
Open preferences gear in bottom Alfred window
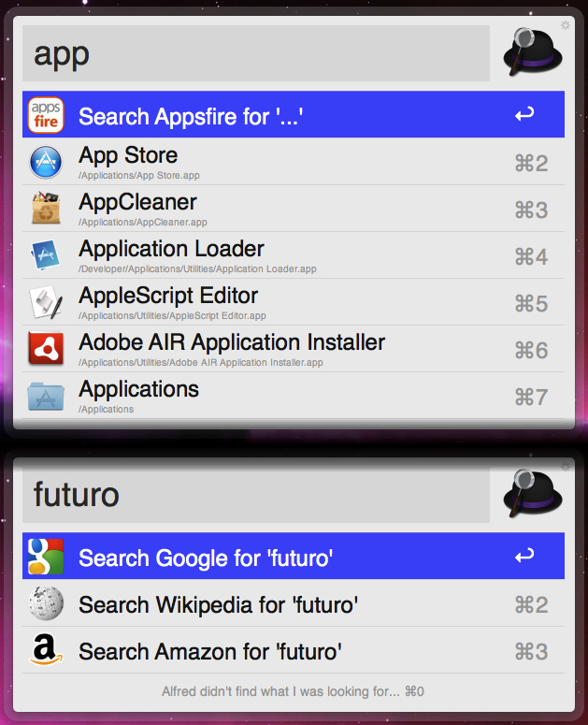click(566, 467)
